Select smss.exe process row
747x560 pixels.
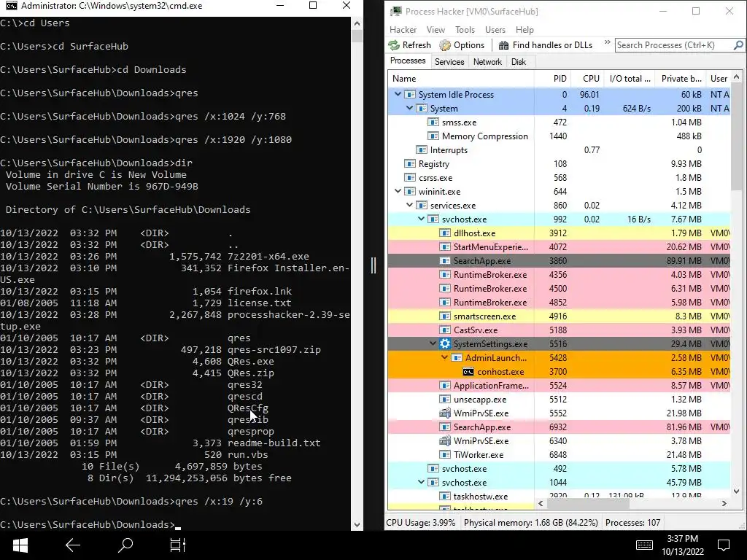click(559, 122)
